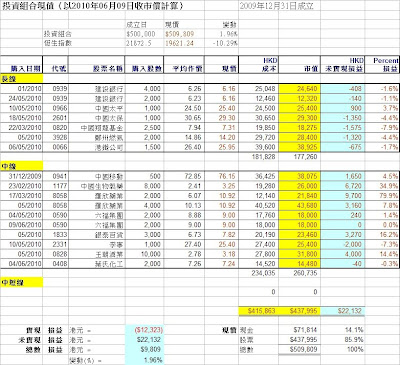This screenshot has height=365, width=400.
Task: Select the 恆生指數 value 21872.5
Action: tap(139, 43)
